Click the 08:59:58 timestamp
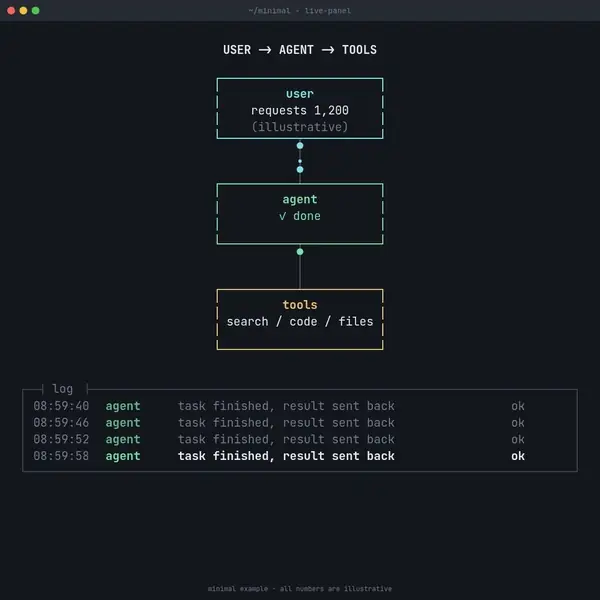 pyautogui.click(x=61, y=456)
